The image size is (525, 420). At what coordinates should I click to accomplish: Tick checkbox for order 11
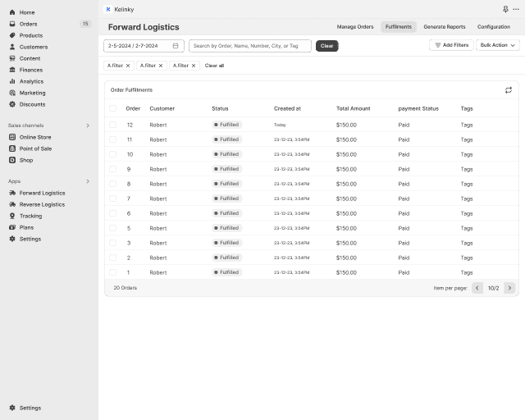(113, 139)
